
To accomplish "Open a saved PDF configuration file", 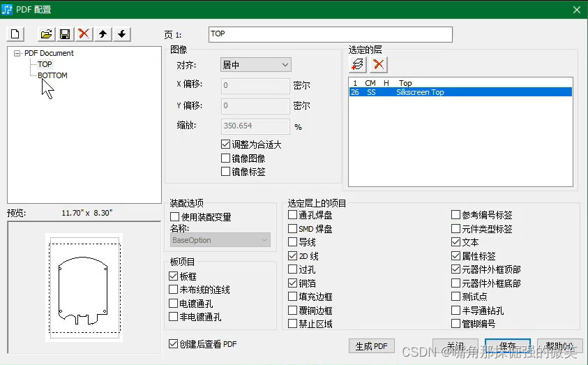I will pyautogui.click(x=46, y=33).
